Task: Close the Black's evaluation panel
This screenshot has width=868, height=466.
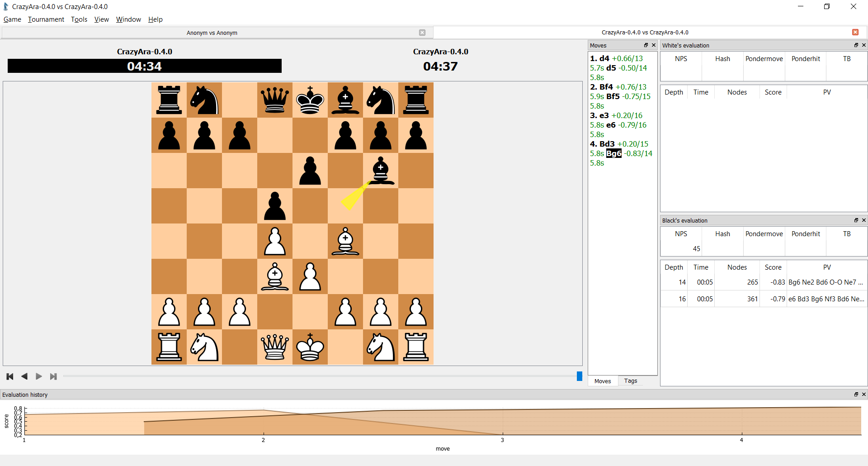Action: pos(864,220)
